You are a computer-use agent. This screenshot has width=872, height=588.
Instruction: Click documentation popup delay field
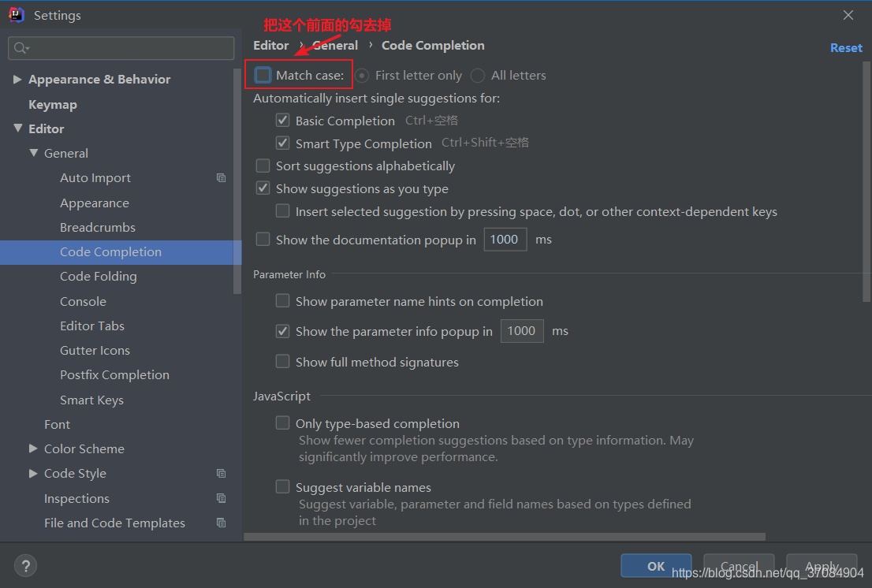[505, 240]
